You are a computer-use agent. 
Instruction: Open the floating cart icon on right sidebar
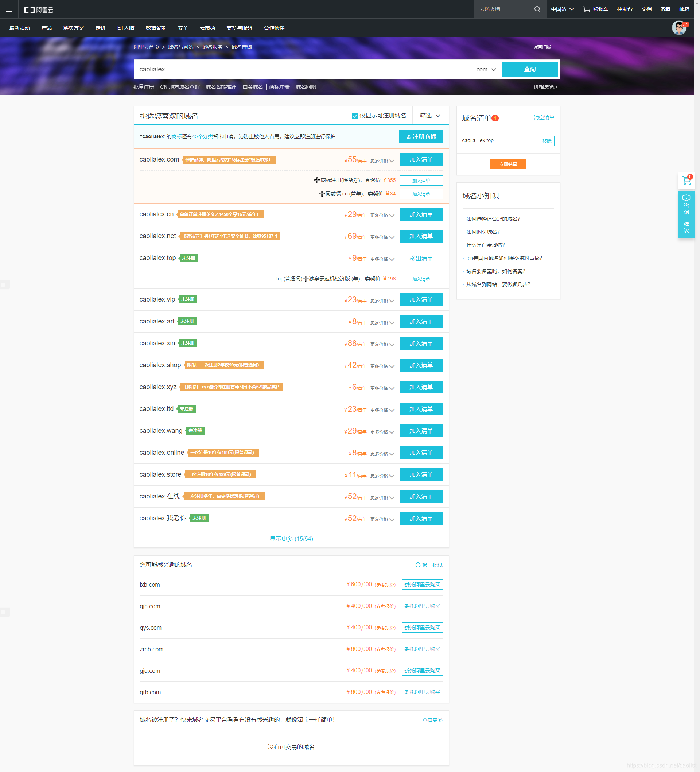tap(686, 181)
